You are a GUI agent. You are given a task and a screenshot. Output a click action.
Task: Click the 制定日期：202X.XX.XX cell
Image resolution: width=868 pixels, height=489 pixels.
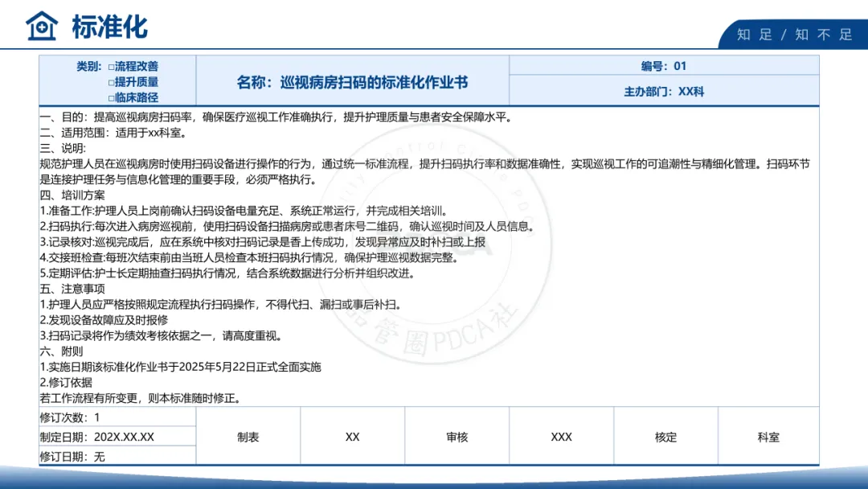click(x=117, y=437)
